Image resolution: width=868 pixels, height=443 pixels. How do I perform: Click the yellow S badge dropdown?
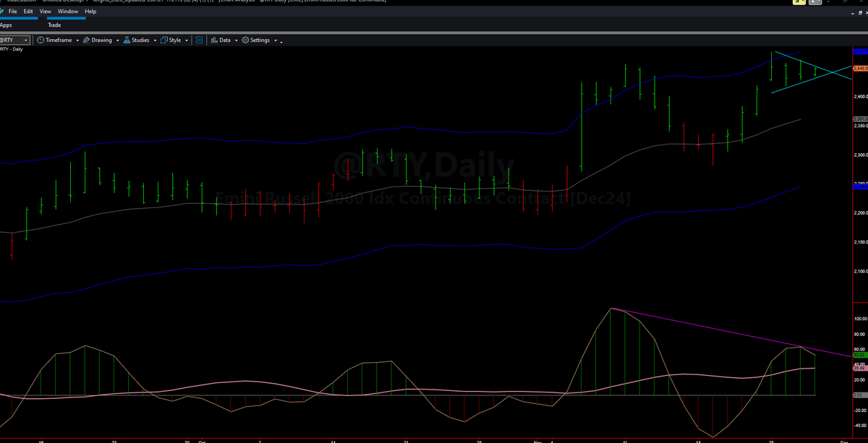pos(799,2)
